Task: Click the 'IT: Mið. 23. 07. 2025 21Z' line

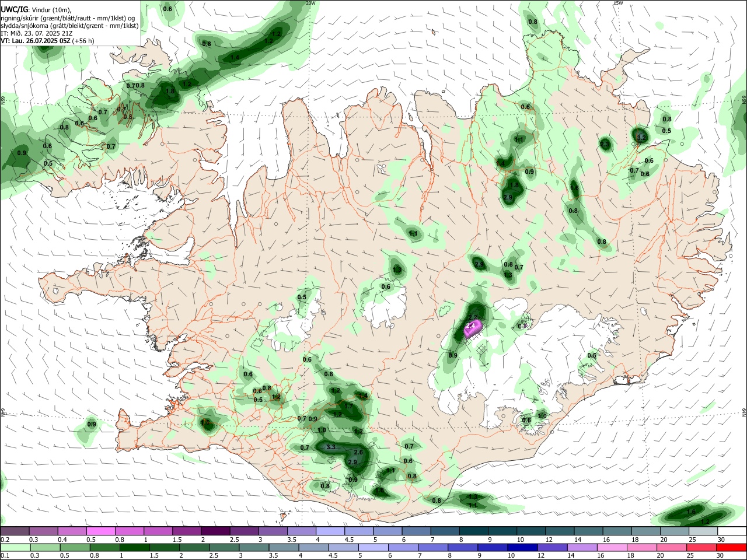Action: 36,33
